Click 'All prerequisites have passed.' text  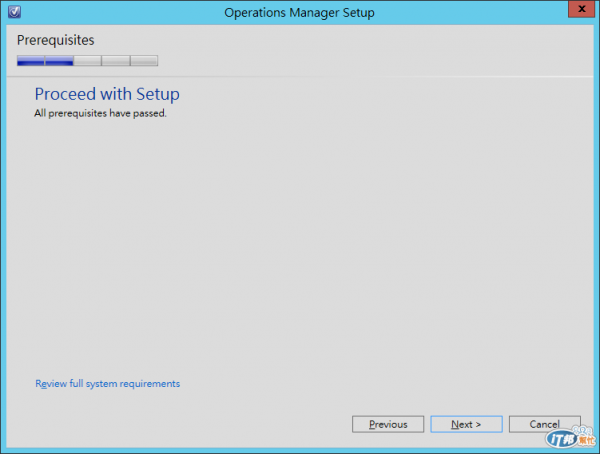[x=100, y=113]
